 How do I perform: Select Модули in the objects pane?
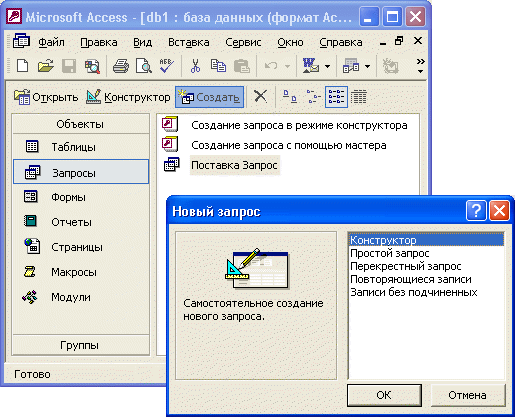tap(80, 297)
